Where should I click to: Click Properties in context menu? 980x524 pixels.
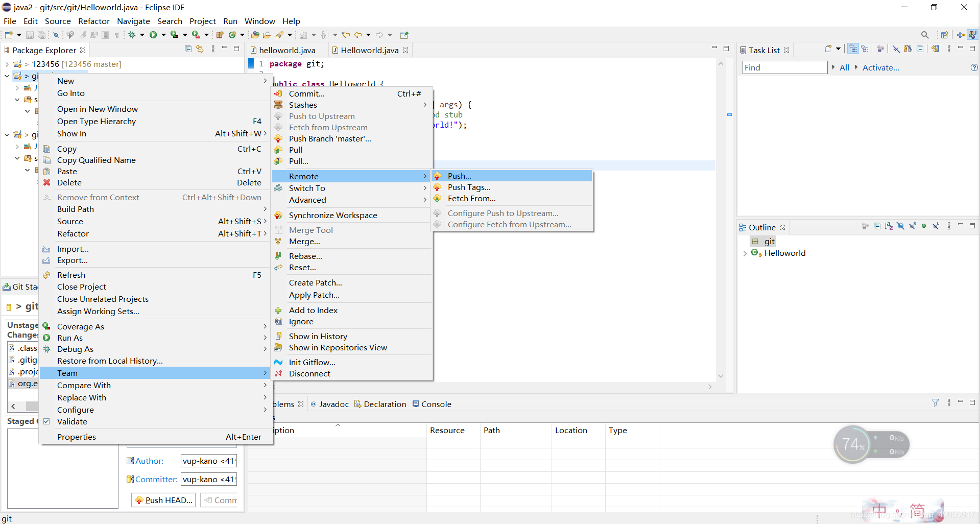tap(156, 437)
